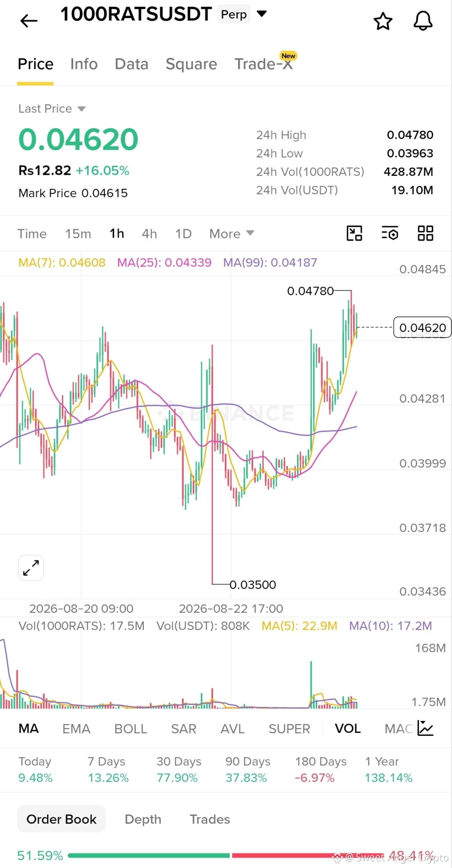Tap the Perp contract label
This screenshot has height=868, width=452.
tap(234, 14)
